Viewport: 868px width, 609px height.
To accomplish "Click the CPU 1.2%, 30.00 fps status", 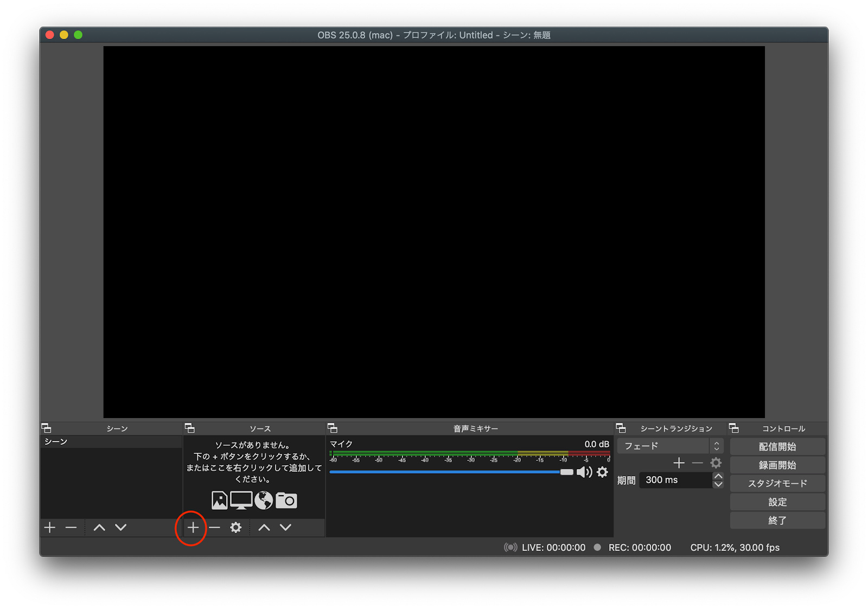I will [x=735, y=548].
